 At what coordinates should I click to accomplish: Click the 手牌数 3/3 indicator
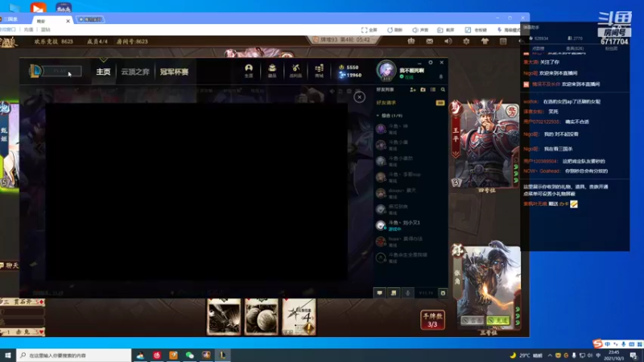[432, 319]
